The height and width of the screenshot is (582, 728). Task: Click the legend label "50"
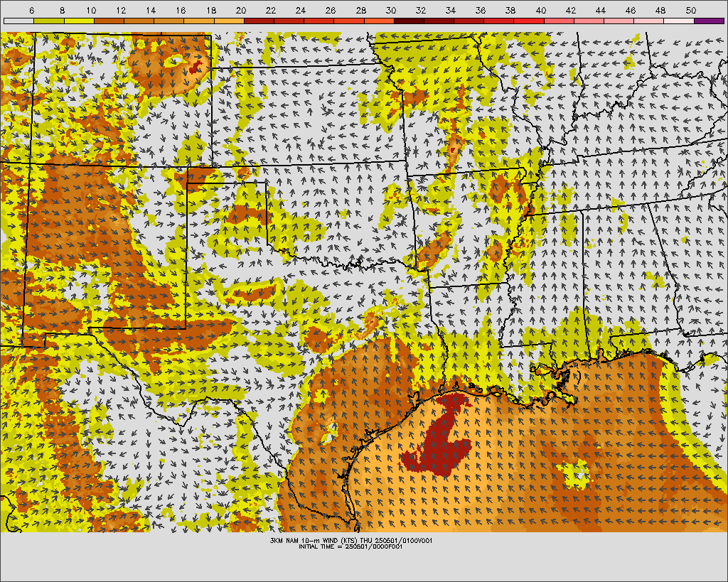tap(691, 10)
